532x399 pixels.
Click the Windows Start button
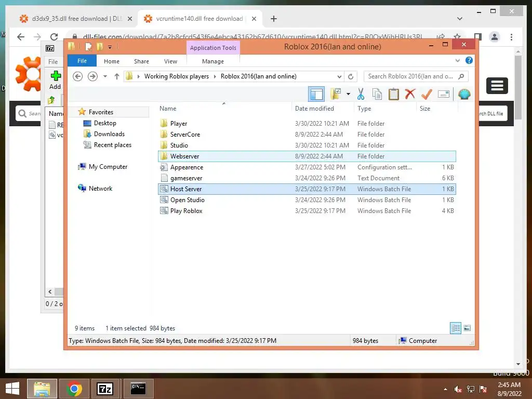(12, 389)
